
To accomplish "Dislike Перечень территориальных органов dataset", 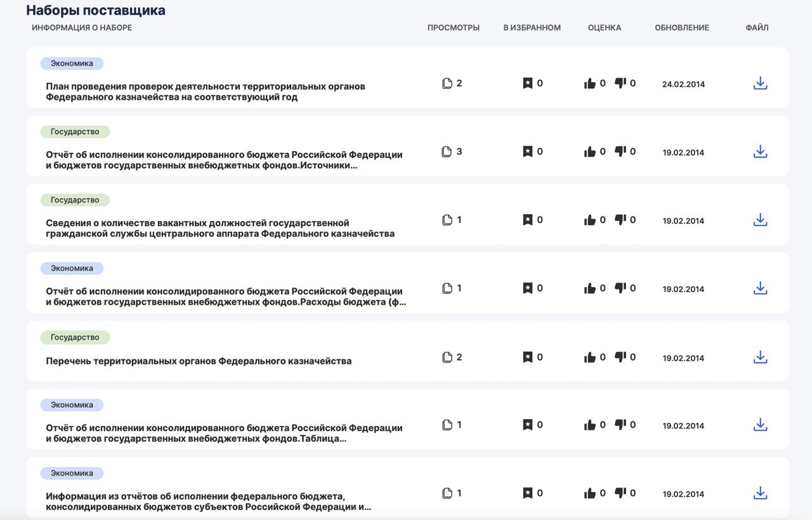I will 620,357.
